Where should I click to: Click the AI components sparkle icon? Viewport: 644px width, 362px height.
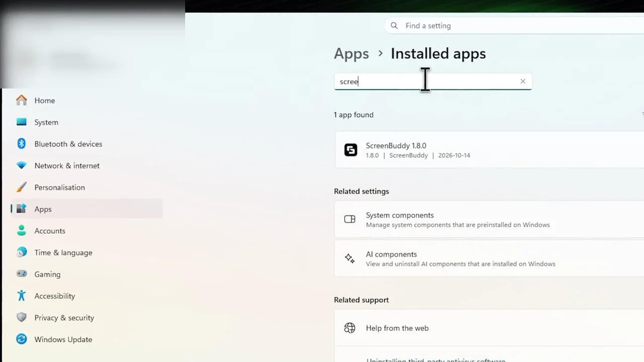pyautogui.click(x=350, y=258)
